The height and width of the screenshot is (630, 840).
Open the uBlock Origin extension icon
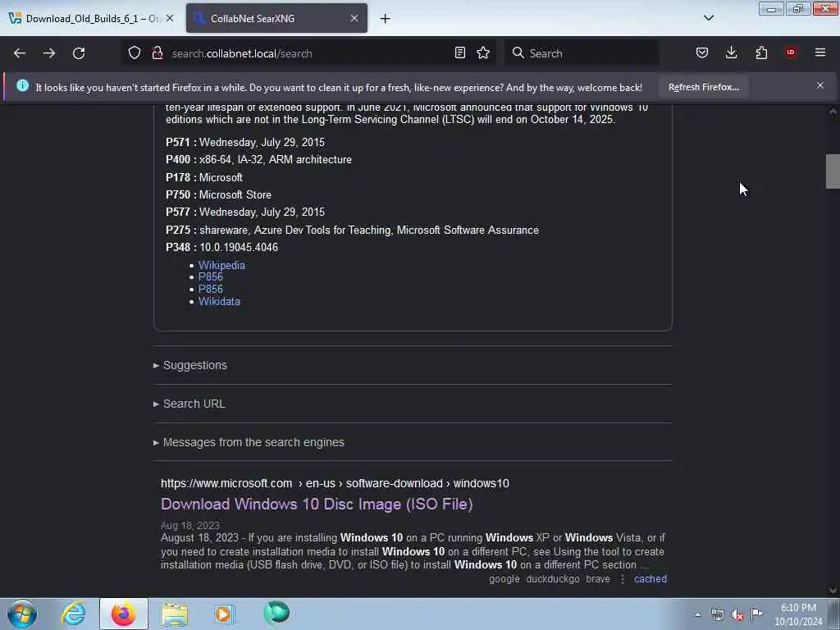[x=791, y=52]
